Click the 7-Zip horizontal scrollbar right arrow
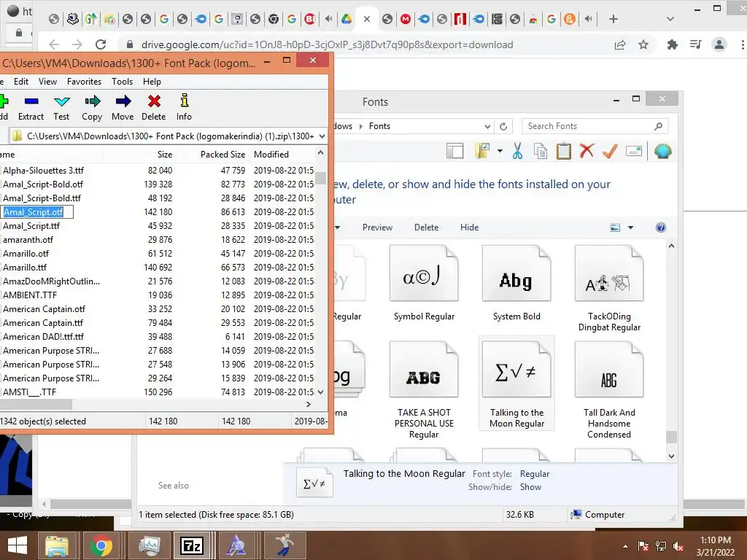The height and width of the screenshot is (560, 747). click(x=309, y=404)
